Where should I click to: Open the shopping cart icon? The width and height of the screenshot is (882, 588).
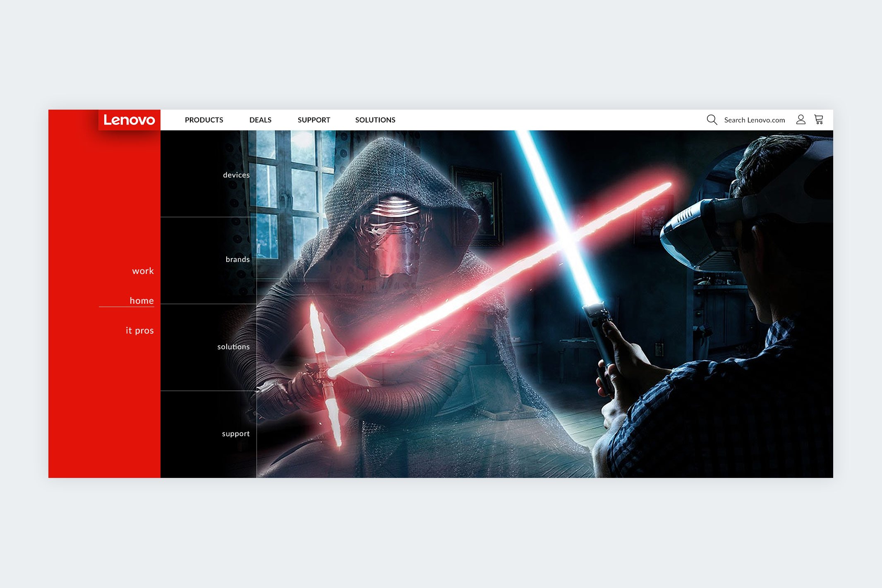(x=819, y=120)
